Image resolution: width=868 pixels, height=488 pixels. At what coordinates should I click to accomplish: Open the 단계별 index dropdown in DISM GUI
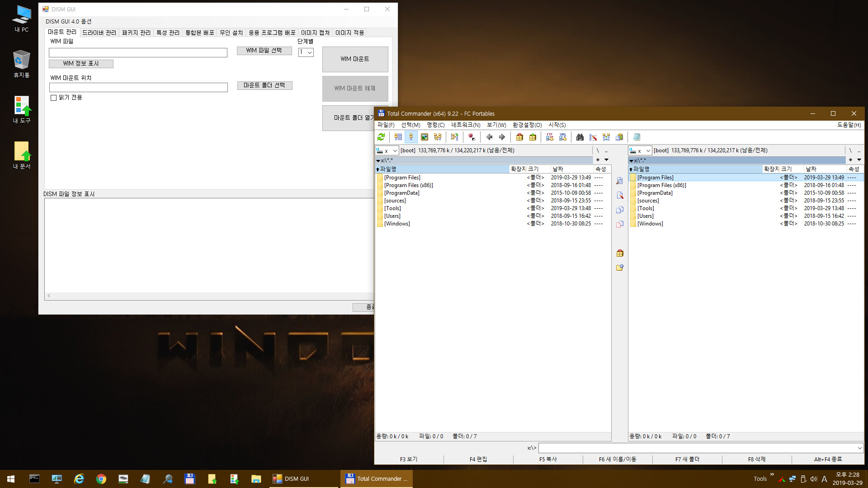click(306, 52)
